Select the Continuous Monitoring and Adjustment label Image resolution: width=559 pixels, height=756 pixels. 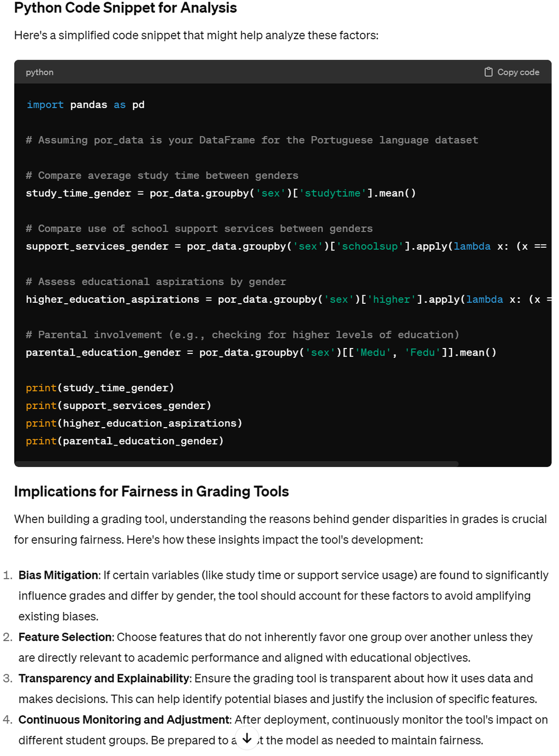coord(126,719)
